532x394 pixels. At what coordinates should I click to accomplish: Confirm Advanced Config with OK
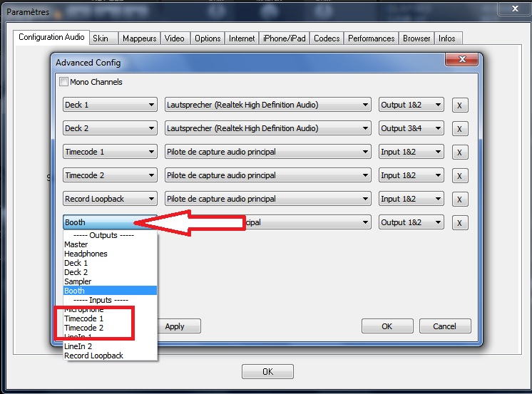pos(387,326)
